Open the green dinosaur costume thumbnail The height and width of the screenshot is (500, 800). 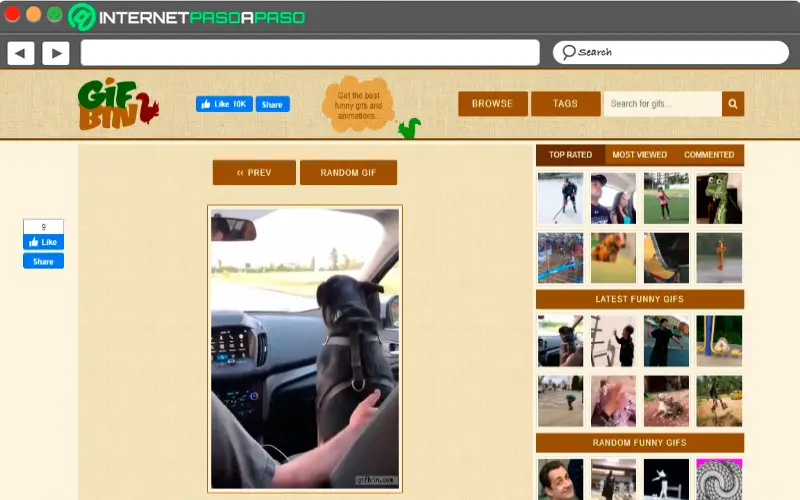[719, 198]
